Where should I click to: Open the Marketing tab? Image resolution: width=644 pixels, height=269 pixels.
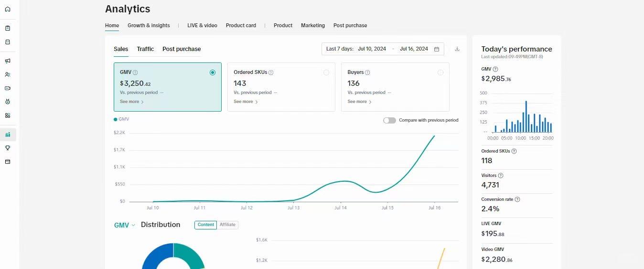tap(313, 25)
